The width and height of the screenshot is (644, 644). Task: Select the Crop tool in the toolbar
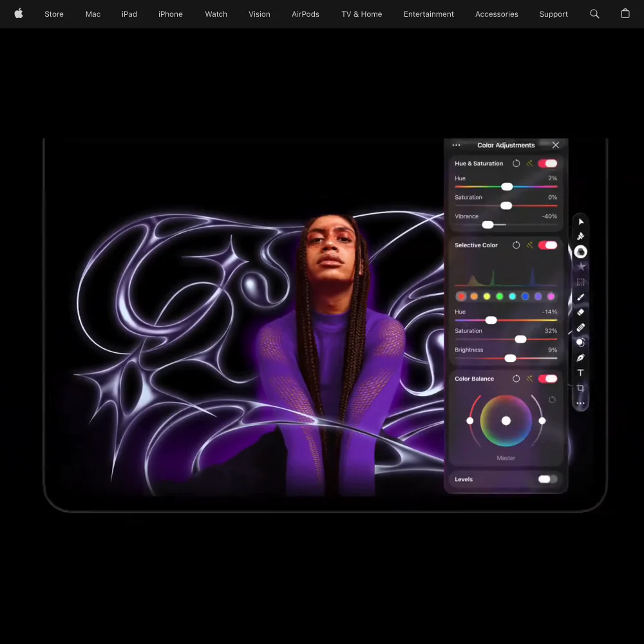tap(581, 388)
